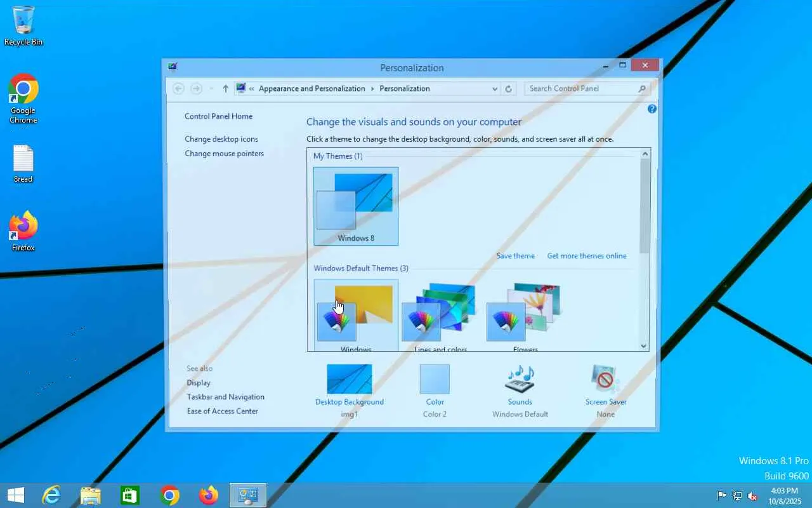Open Change mouse pointers link
Viewport: 812px width, 508px height.
225,154
